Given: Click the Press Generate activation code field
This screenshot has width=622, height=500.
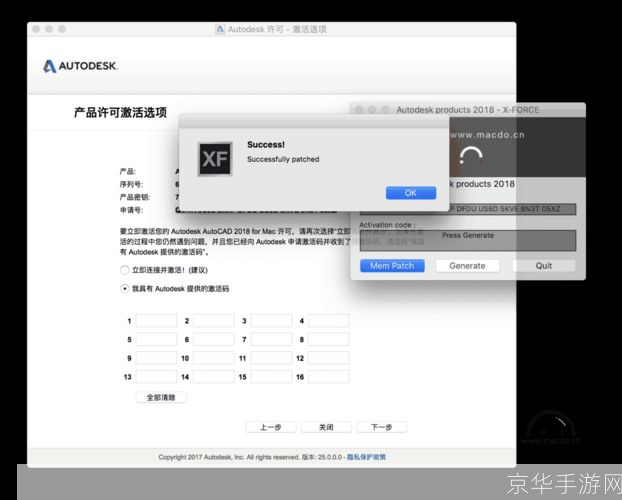Looking at the screenshot, I should 468,240.
